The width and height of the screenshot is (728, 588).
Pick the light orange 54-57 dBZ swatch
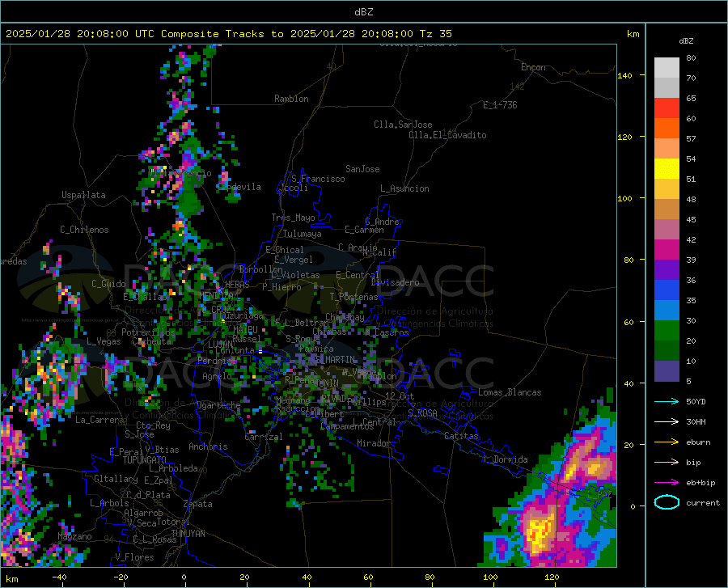click(667, 149)
